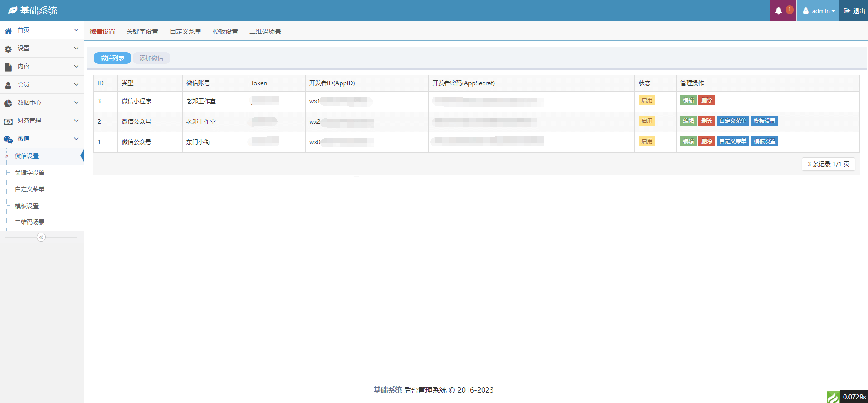This screenshot has height=403, width=868.
Task: Delete the 东门小街 account row
Action: pos(706,141)
